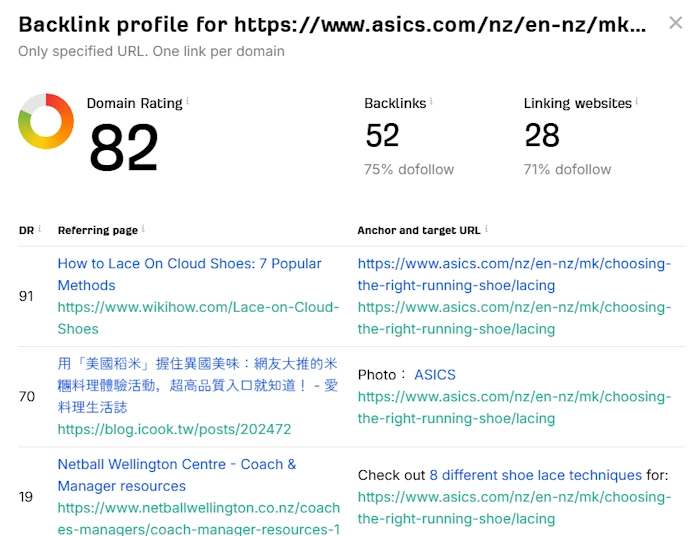Screen dimensions: 700x536
Task: Click the 'Anchor and target URL' column header
Action: [x=419, y=230]
